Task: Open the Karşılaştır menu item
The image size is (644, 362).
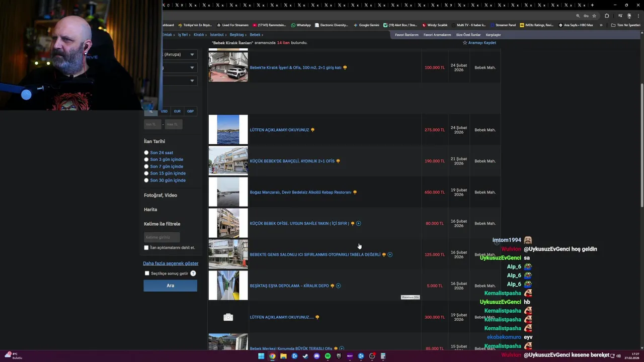Action: 493,35
